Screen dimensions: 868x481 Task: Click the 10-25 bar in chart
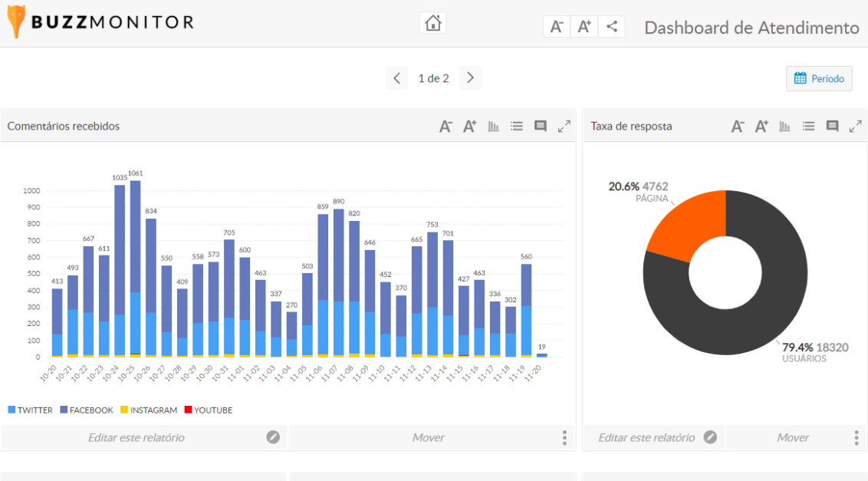tap(135, 261)
